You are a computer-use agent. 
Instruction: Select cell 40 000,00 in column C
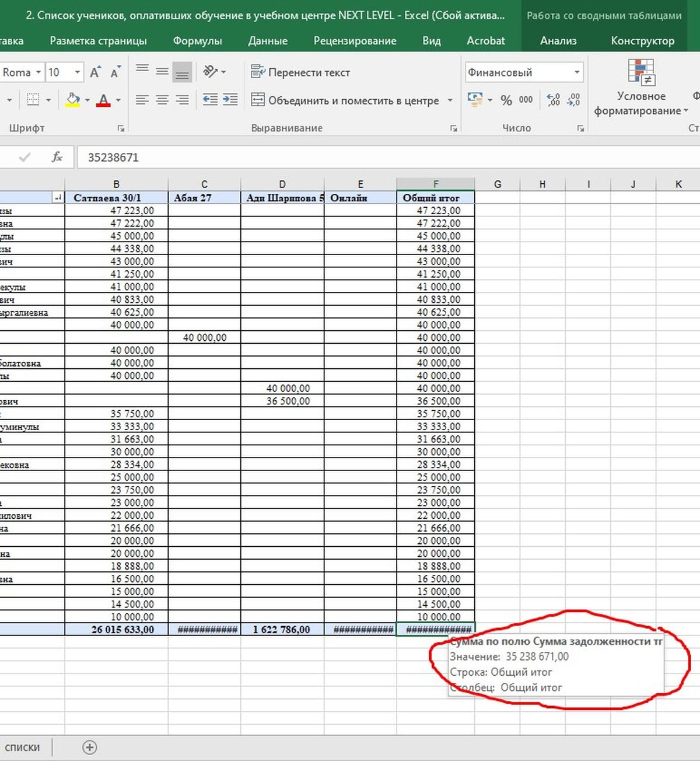pos(204,337)
